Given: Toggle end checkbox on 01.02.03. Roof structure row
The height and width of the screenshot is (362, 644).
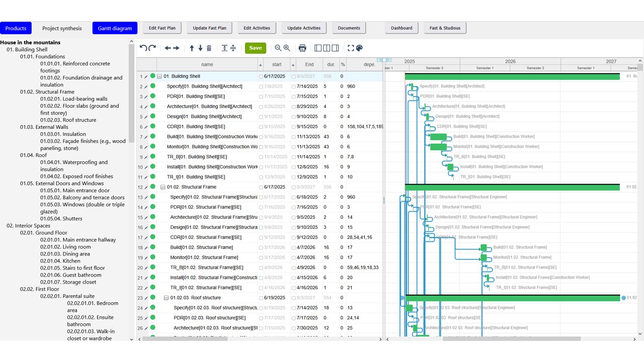Looking at the screenshot, I should tap(294, 298).
